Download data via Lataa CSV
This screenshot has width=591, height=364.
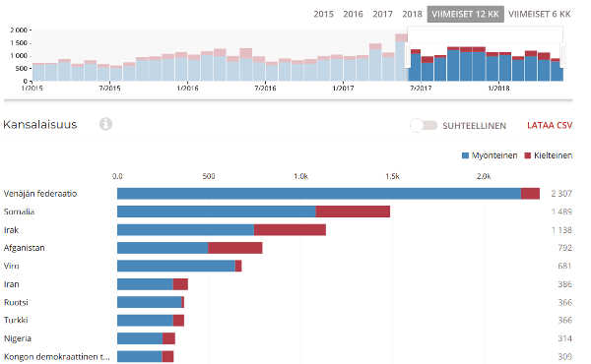[x=550, y=125]
